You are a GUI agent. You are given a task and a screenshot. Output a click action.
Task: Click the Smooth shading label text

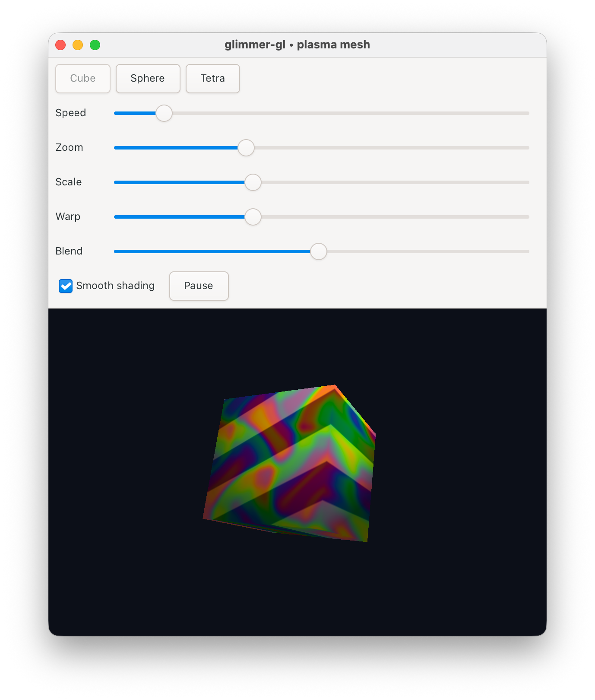tap(115, 286)
